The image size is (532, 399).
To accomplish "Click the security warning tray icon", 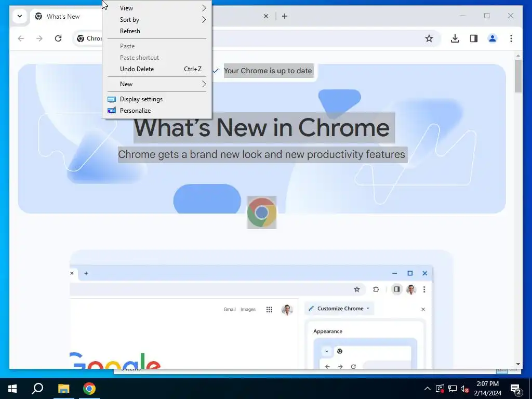I will (x=440, y=389).
